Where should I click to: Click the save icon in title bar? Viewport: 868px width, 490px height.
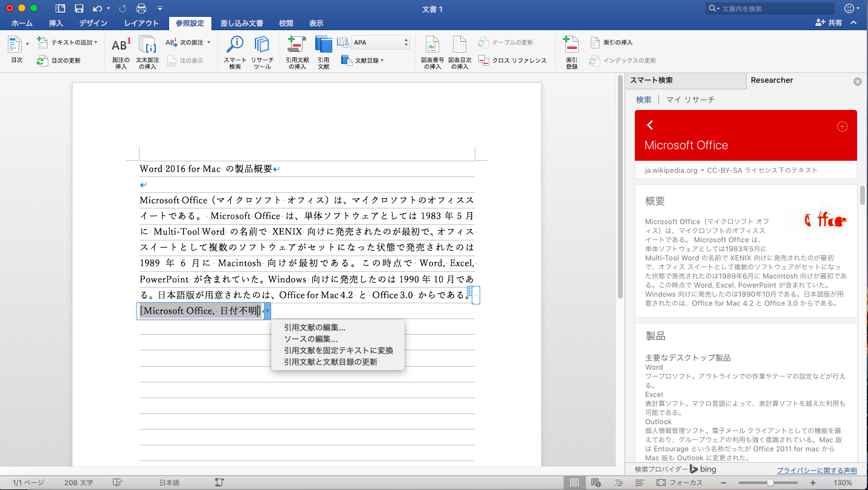tap(79, 8)
